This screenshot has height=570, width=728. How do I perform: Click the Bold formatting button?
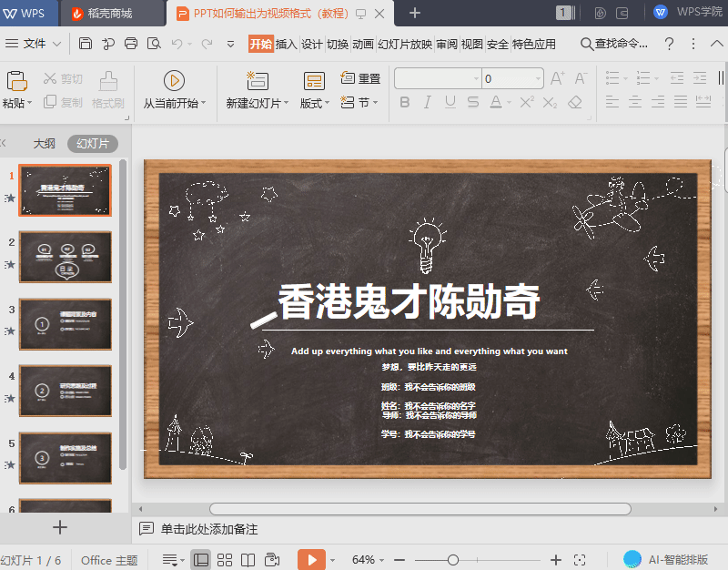point(405,103)
